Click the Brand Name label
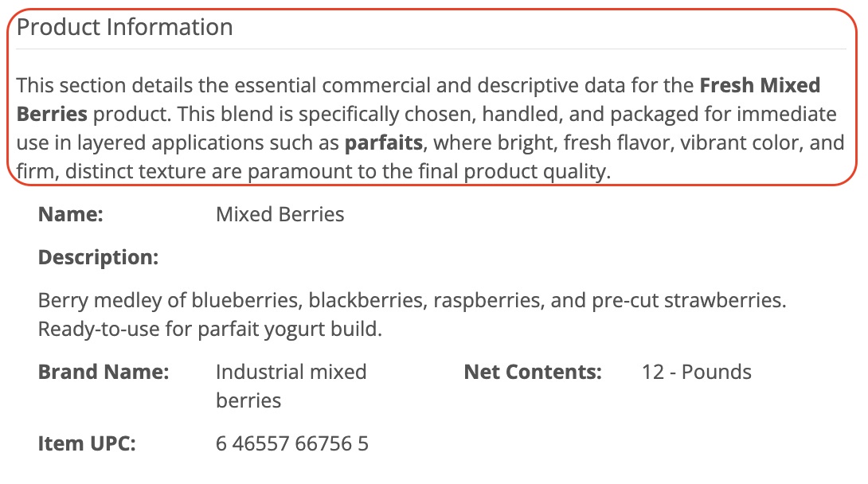 104,372
